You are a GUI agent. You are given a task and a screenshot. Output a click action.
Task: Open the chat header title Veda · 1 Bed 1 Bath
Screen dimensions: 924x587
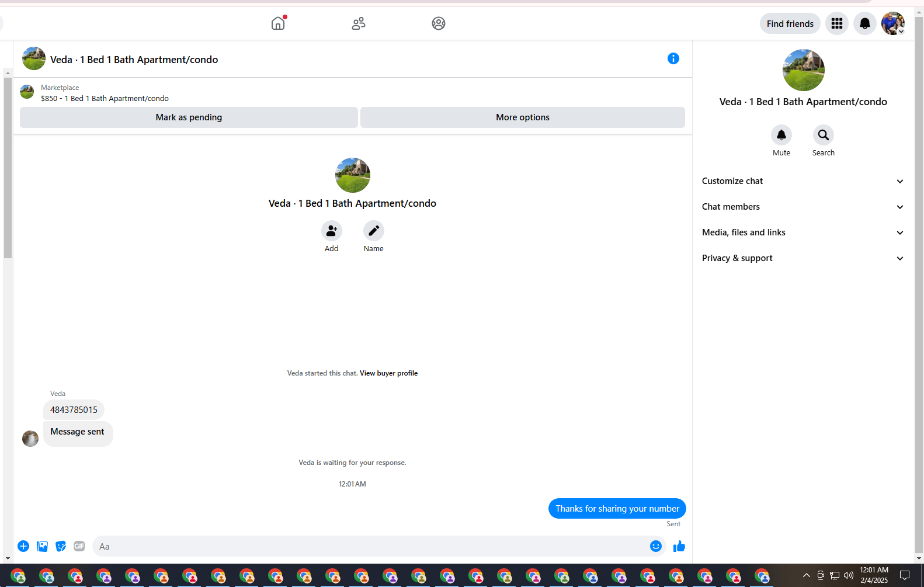(x=134, y=60)
